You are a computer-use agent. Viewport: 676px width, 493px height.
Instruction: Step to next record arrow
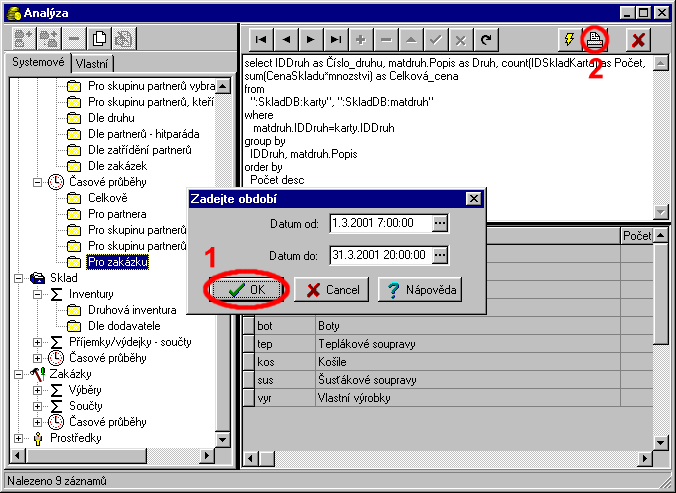(x=310, y=39)
